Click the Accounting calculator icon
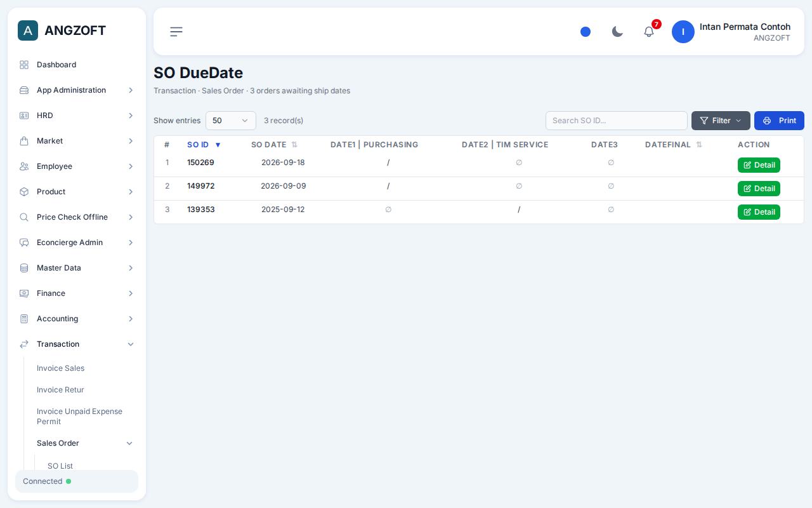The width and height of the screenshot is (812, 508). (x=24, y=319)
